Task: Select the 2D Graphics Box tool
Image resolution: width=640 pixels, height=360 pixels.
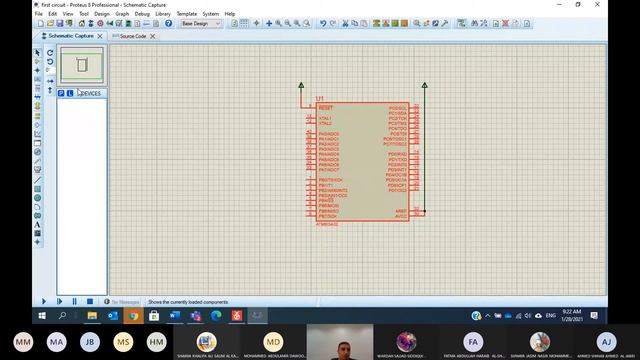Action: (37, 189)
